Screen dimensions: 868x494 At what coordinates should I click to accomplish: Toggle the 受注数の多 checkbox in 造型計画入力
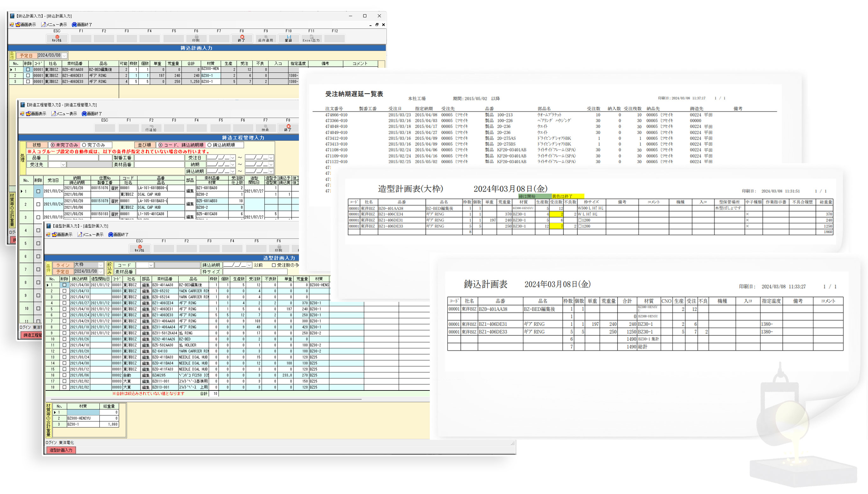point(274,265)
